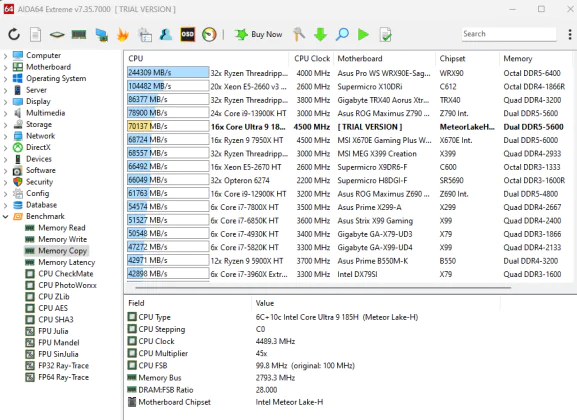The width and height of the screenshot is (577, 420).
Task: Select Devices in the sidebar
Action: (39, 159)
